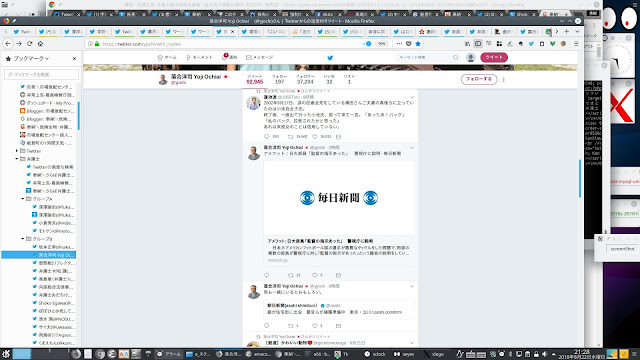This screenshot has width=640, height=360.
Task: Close the active Firefox tab
Action: tap(233, 31)
